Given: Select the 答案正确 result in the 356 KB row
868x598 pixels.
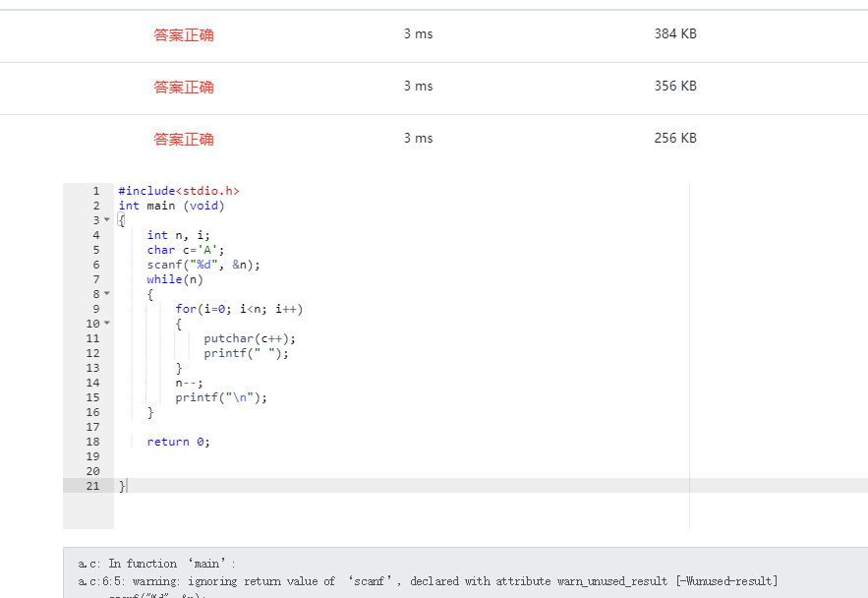Looking at the screenshot, I should click(x=184, y=87).
